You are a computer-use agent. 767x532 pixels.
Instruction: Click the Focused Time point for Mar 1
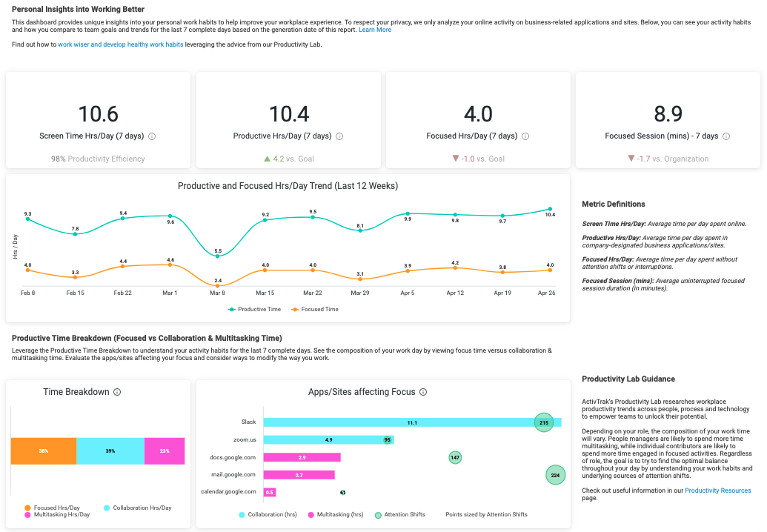pyautogui.click(x=170, y=265)
